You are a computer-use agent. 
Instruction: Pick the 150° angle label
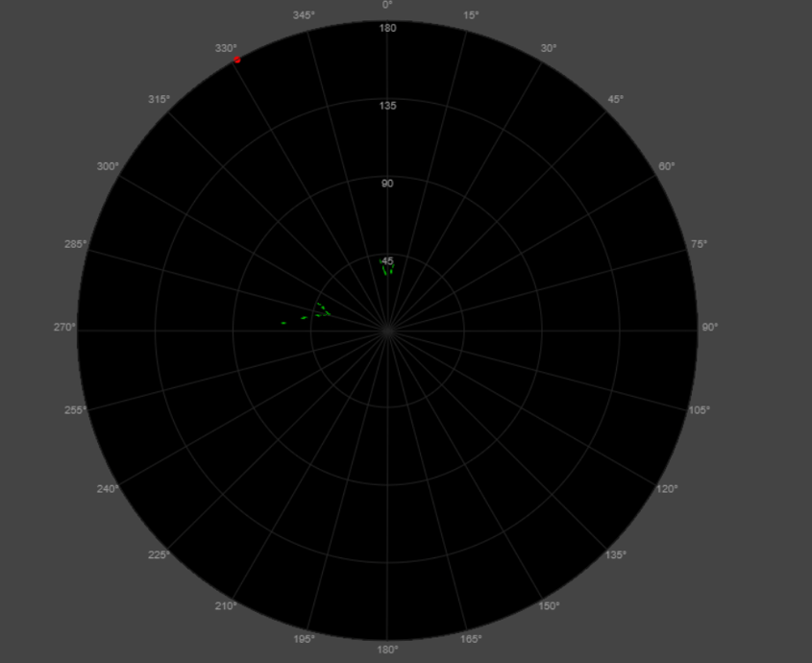click(549, 606)
